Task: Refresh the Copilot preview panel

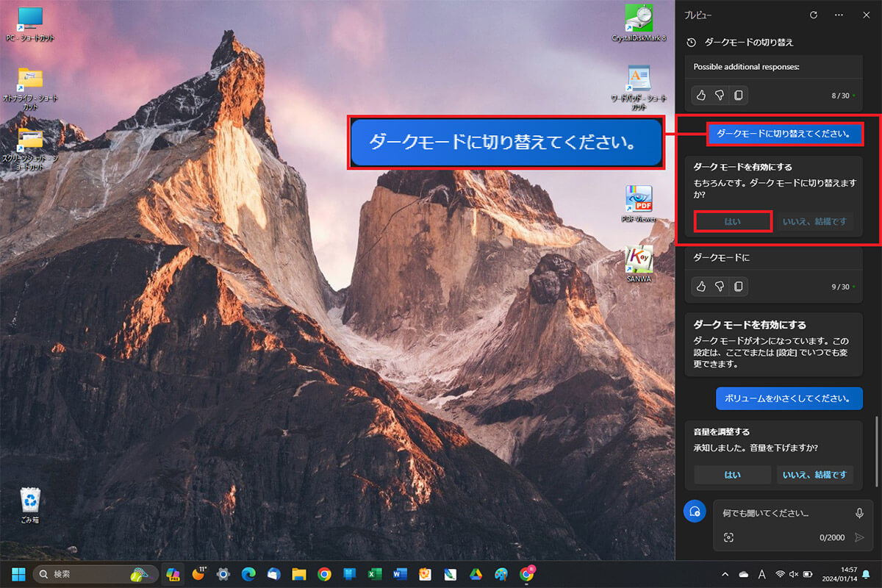Action: [813, 15]
